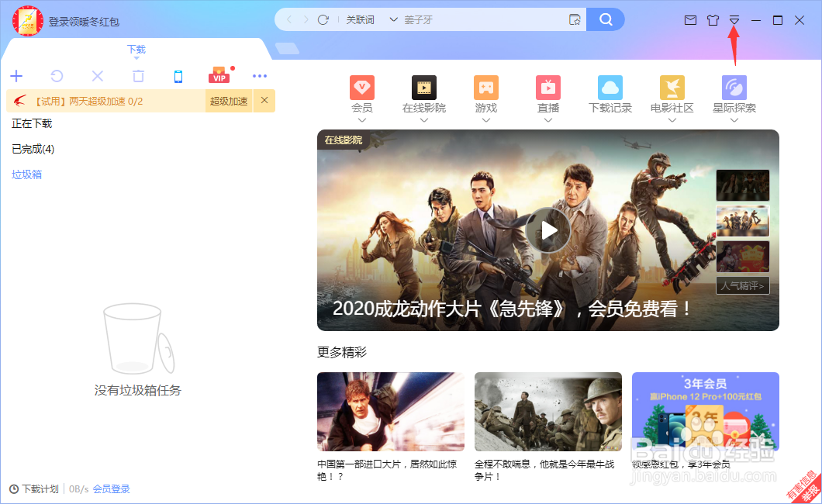Viewport: 822px width, 504px height.
Task: Click the restart task circular arrow icon
Action: [57, 76]
